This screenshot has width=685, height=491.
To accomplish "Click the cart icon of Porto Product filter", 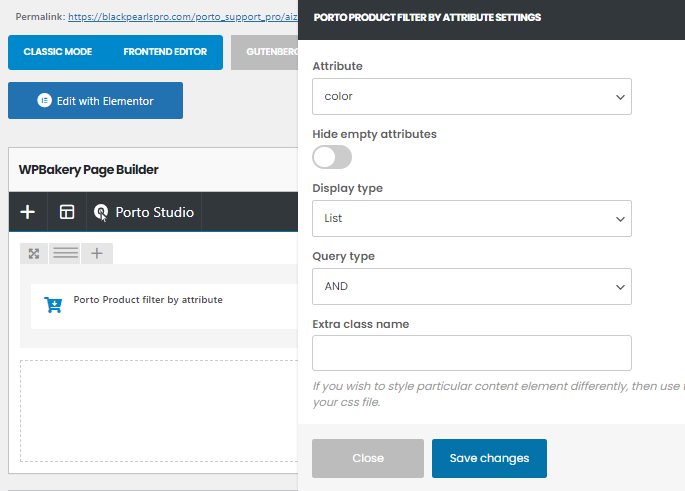I will (x=53, y=305).
